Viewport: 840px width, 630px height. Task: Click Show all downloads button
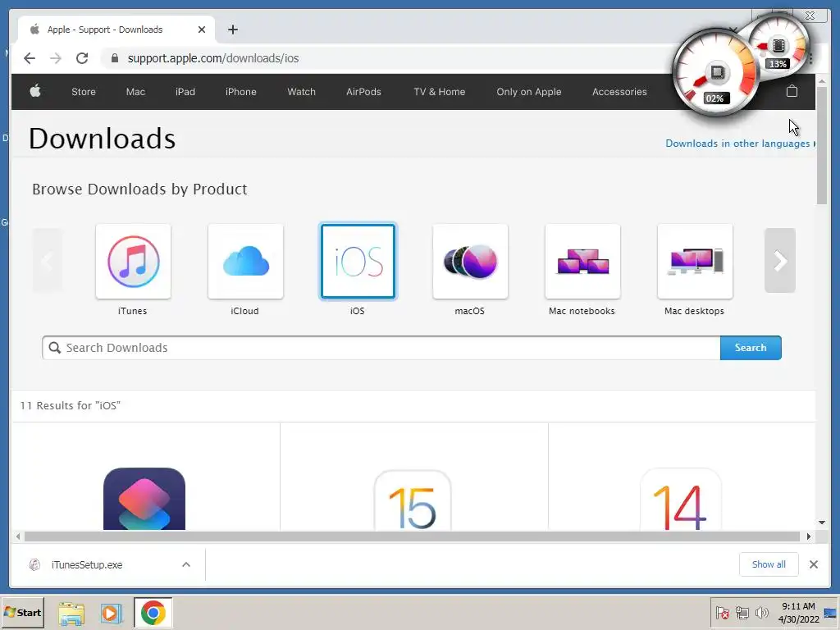[x=769, y=564]
